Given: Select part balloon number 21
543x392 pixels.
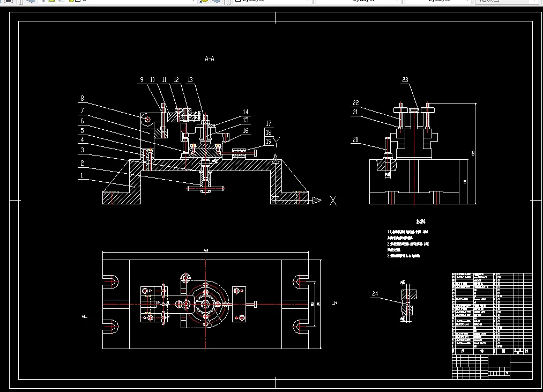Looking at the screenshot, I should coord(355,112).
